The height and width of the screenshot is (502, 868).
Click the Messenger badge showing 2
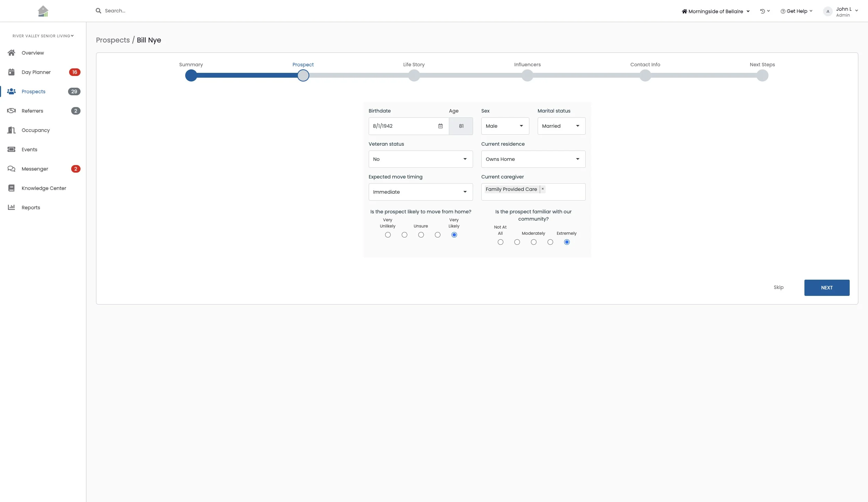tap(76, 169)
